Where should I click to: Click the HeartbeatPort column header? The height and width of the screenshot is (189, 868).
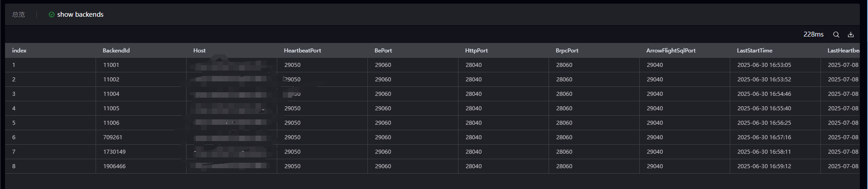click(x=302, y=51)
